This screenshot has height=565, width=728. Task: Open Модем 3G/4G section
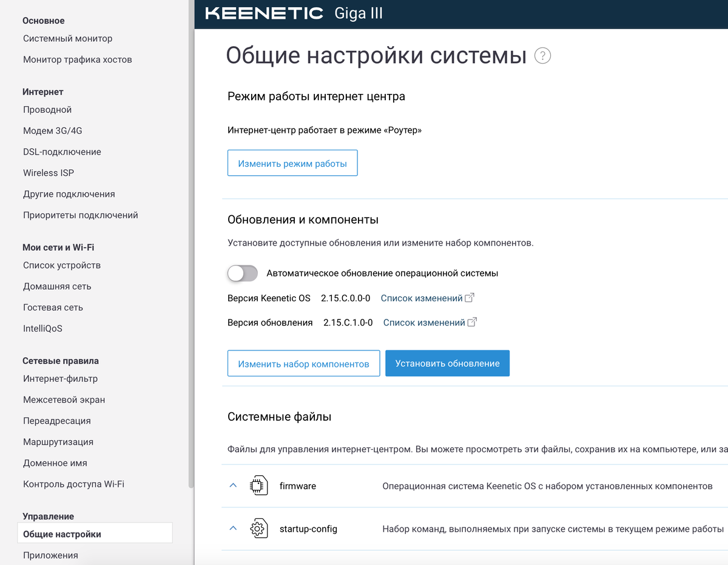point(52,131)
